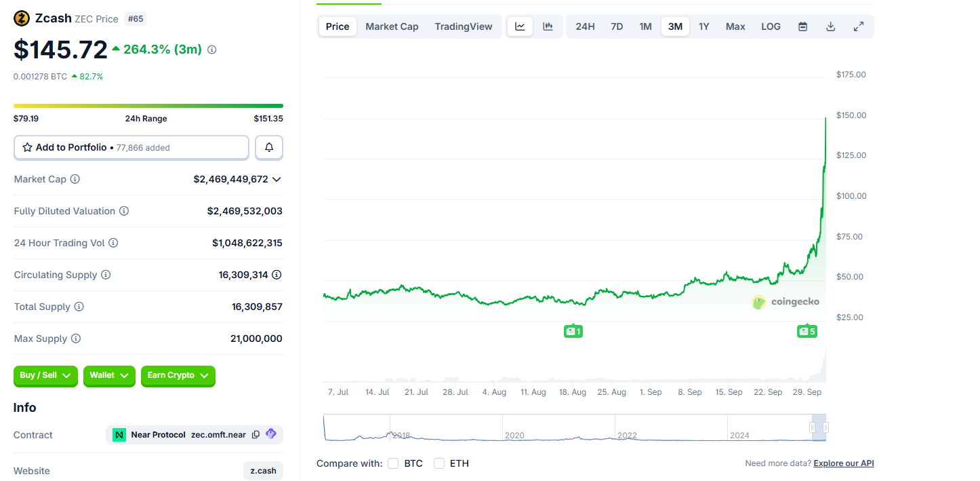Image resolution: width=980 pixels, height=481 pixels.
Task: Click the right handle of chart range navigator
Action: [x=825, y=427]
